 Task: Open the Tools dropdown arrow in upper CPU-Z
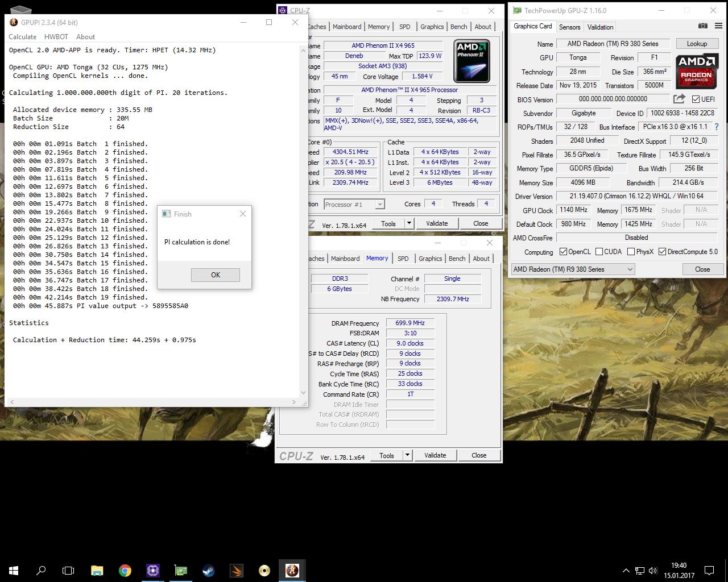click(409, 223)
